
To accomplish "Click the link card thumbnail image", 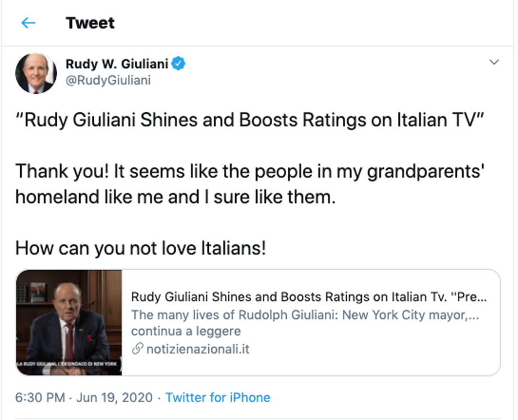I will [x=69, y=322].
